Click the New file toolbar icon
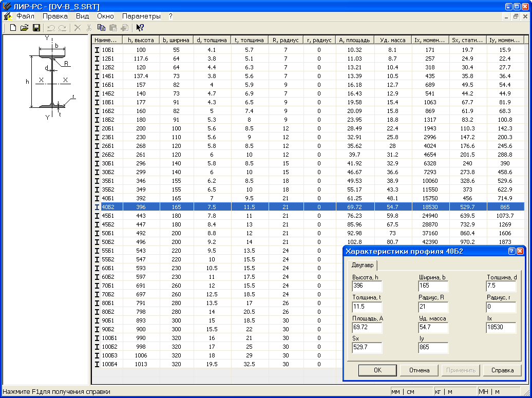Screen dimensions: 532x398 click(13, 28)
